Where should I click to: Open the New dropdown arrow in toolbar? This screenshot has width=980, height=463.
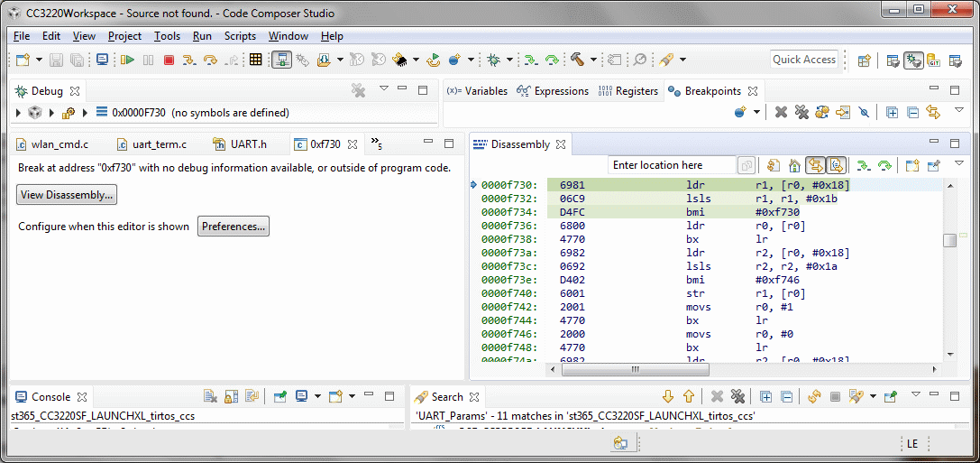[x=39, y=60]
